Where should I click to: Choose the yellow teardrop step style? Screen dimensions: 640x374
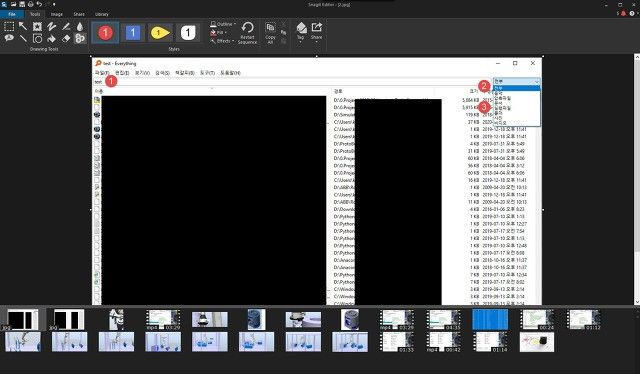click(160, 33)
